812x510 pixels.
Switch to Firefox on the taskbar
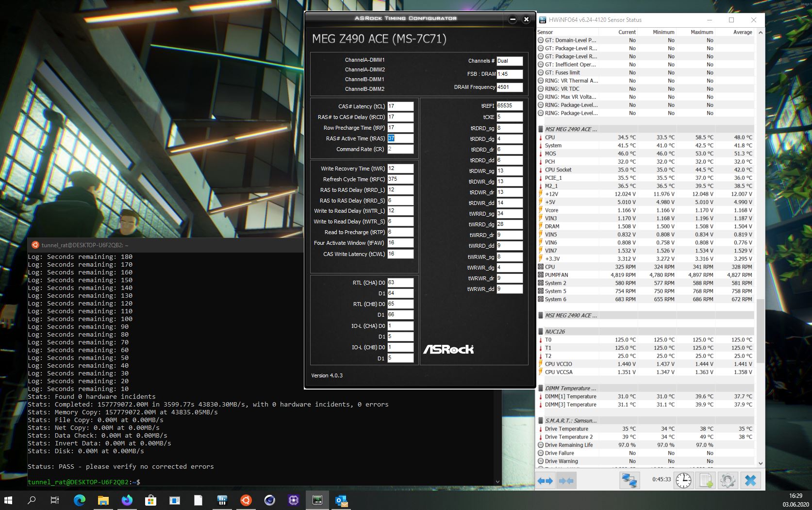[x=127, y=500]
